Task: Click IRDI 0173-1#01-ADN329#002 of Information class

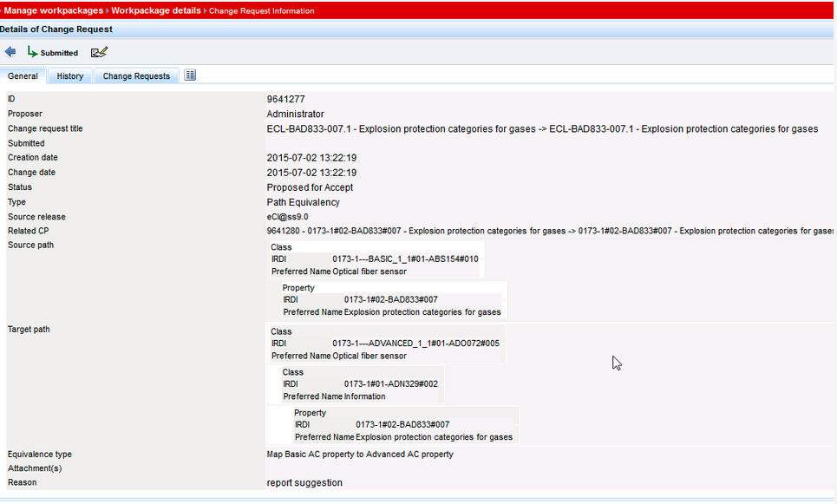Action: coord(390,383)
